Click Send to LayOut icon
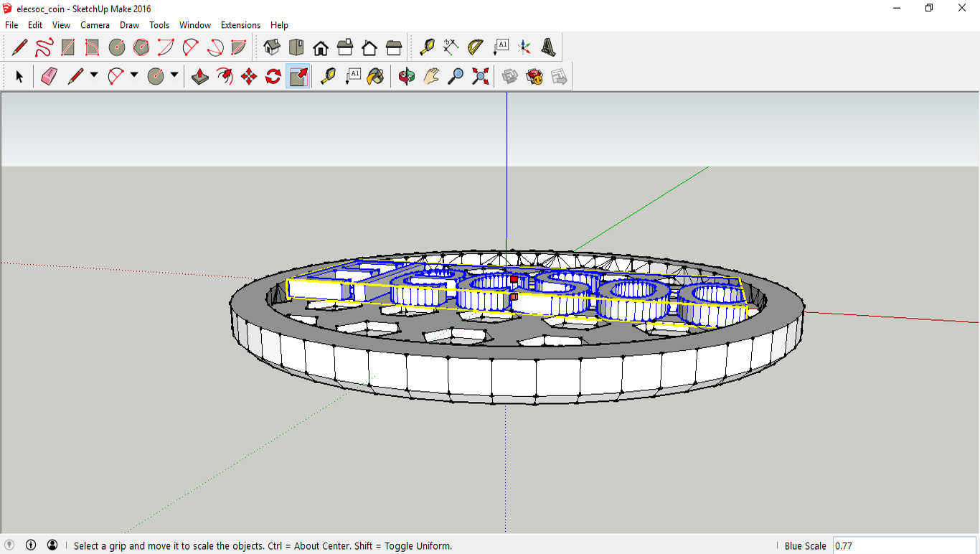This screenshot has height=554, width=980. (559, 76)
